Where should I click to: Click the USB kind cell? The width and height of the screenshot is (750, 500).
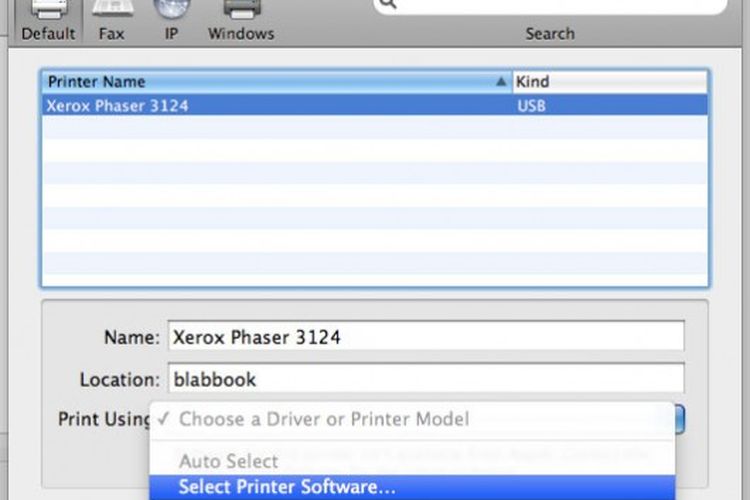click(x=531, y=106)
